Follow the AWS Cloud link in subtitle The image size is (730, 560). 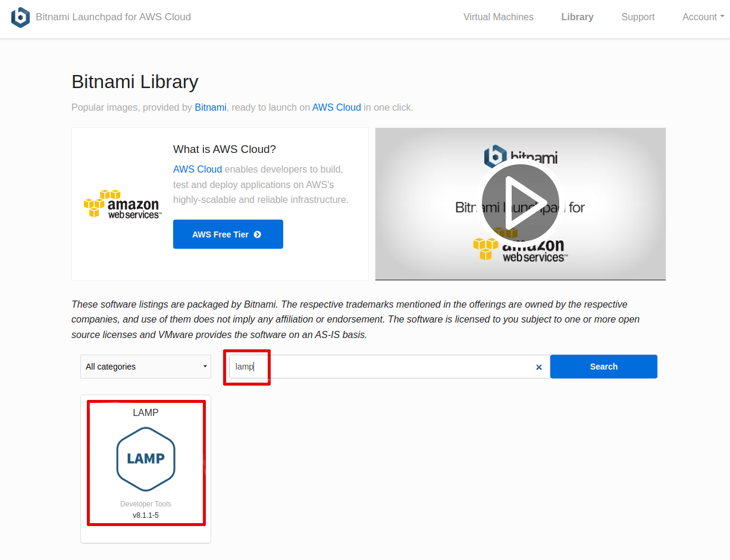pos(337,108)
